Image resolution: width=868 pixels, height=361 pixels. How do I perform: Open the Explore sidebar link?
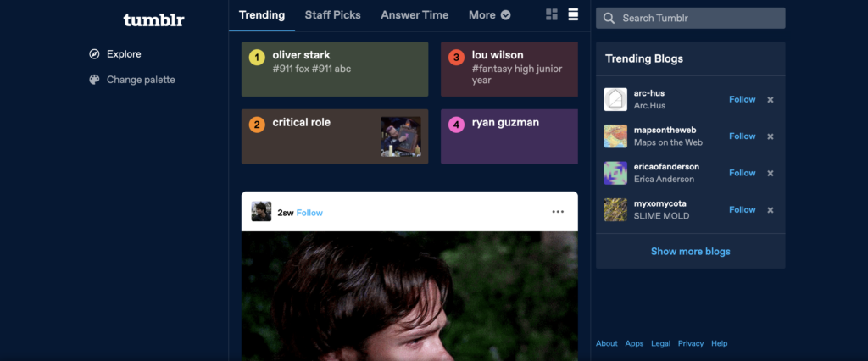point(115,53)
